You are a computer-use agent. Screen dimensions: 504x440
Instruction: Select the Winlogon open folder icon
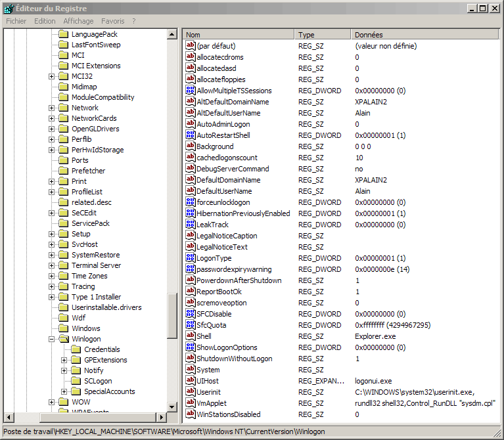(x=63, y=339)
